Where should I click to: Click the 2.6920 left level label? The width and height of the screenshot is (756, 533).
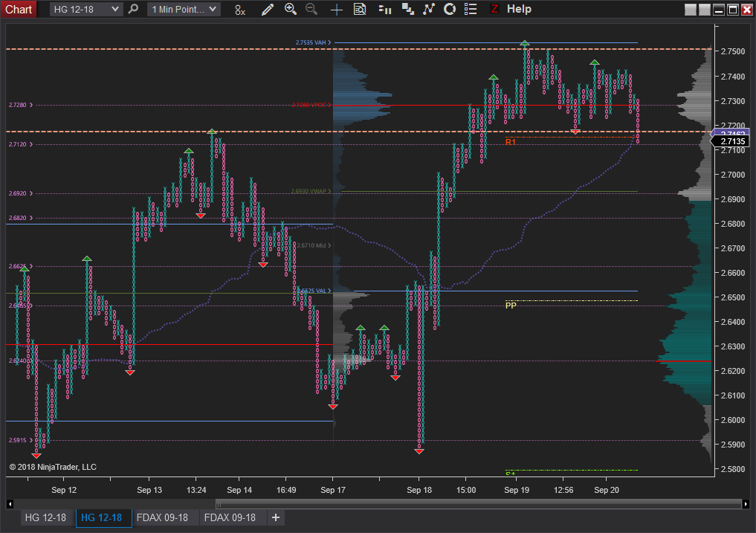21,193
